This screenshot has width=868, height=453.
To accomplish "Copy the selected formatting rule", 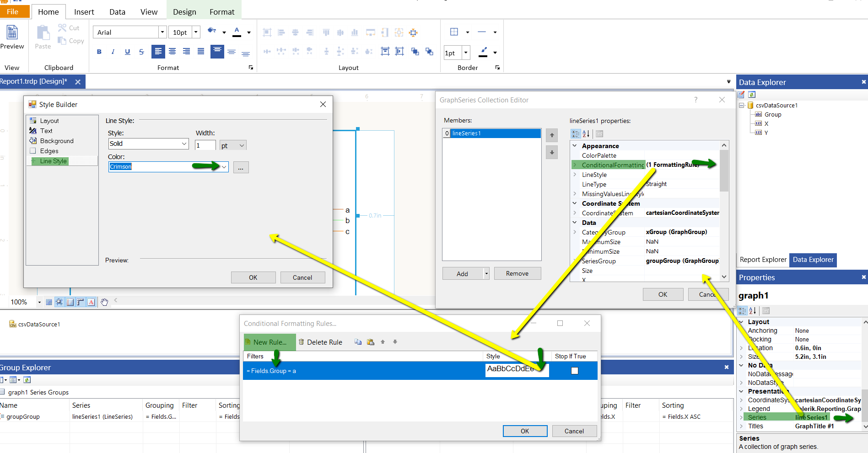I will (358, 342).
